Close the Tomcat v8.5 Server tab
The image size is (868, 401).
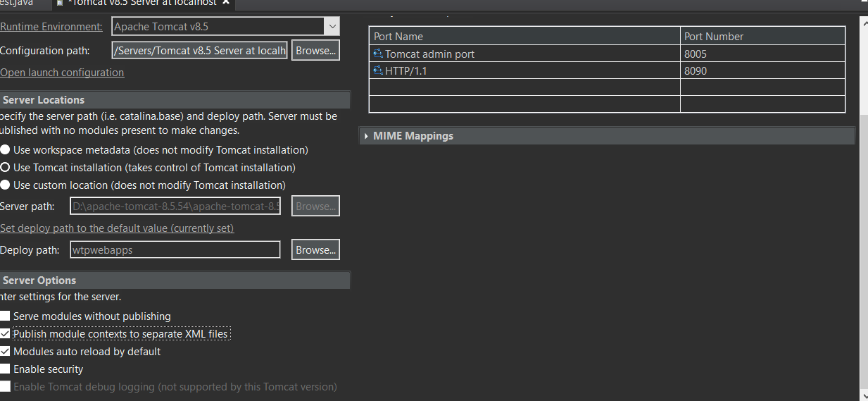tap(226, 3)
